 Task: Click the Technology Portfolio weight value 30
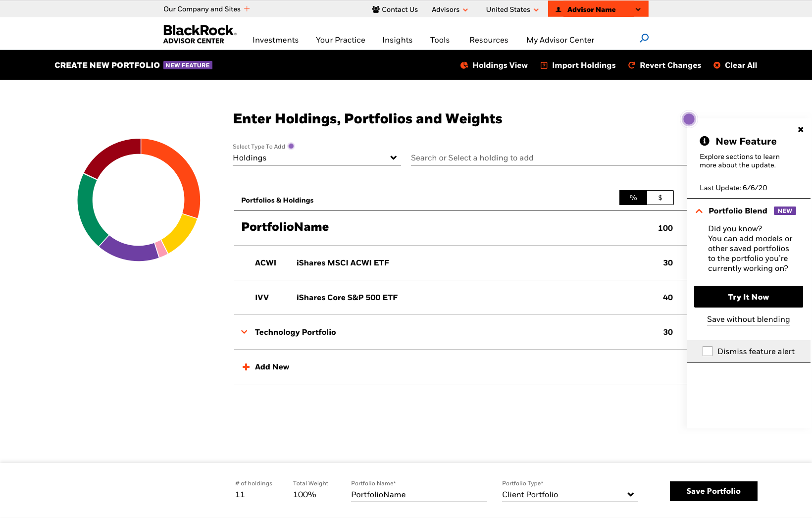pyautogui.click(x=668, y=332)
